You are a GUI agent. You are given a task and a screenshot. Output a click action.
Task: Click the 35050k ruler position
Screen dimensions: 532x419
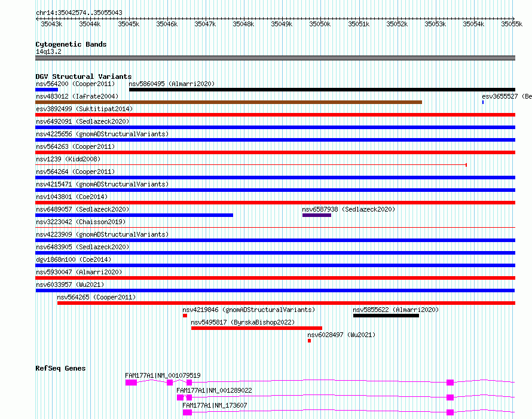[x=320, y=24]
